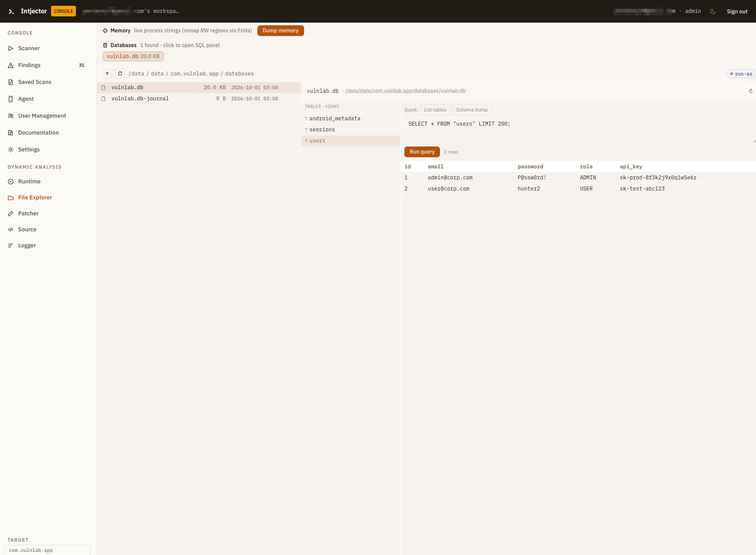Click Sign out

pyautogui.click(x=737, y=12)
